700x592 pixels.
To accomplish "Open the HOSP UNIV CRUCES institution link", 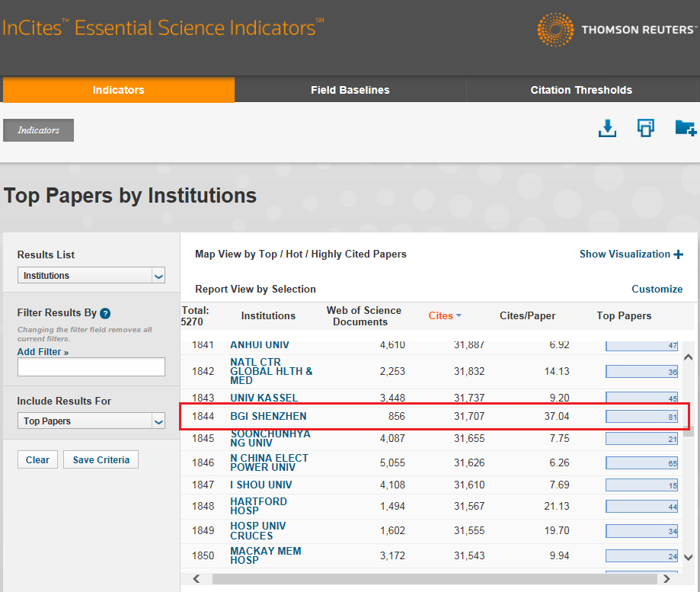I will pyautogui.click(x=257, y=530).
